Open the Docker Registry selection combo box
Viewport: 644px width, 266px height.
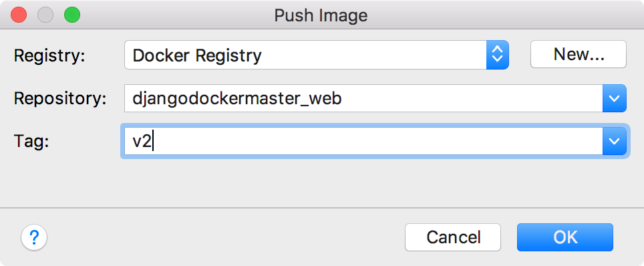[x=316, y=55]
